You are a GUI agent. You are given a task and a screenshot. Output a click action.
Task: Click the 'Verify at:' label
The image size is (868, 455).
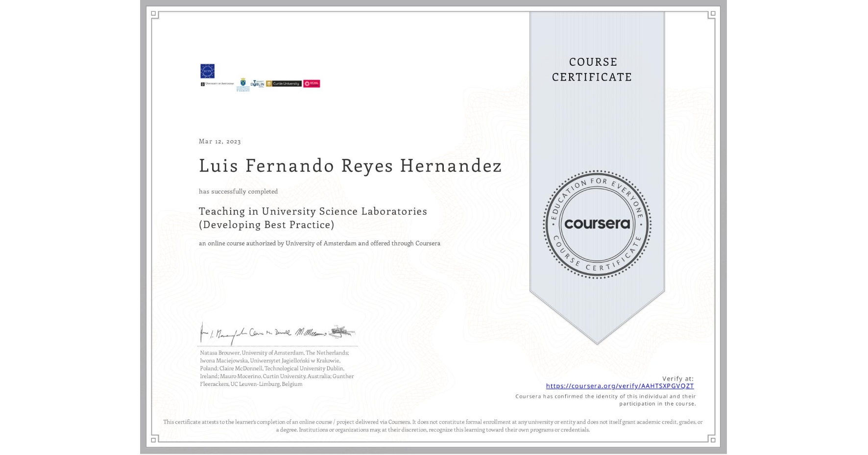pyautogui.click(x=678, y=379)
